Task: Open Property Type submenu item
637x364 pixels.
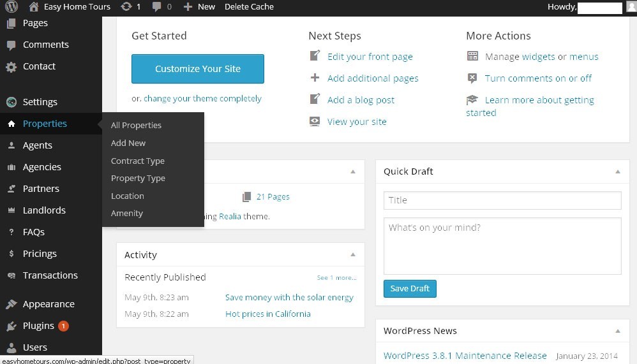Action: (x=138, y=178)
